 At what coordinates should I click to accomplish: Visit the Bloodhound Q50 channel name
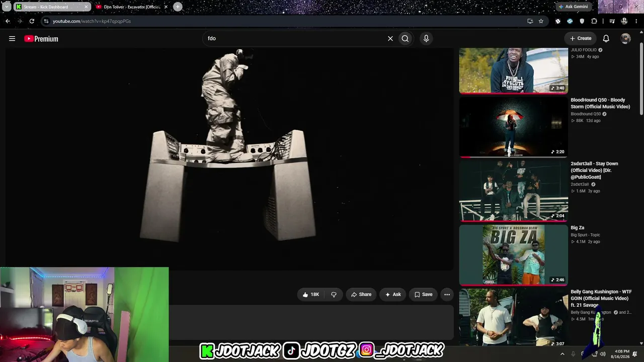[x=586, y=114]
